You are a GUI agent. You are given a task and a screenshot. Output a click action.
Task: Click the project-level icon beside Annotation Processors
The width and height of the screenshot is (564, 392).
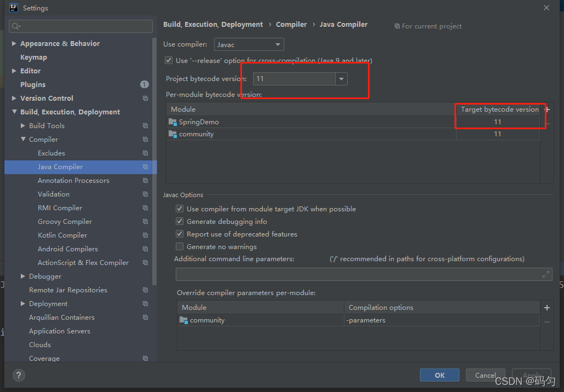pos(145,180)
